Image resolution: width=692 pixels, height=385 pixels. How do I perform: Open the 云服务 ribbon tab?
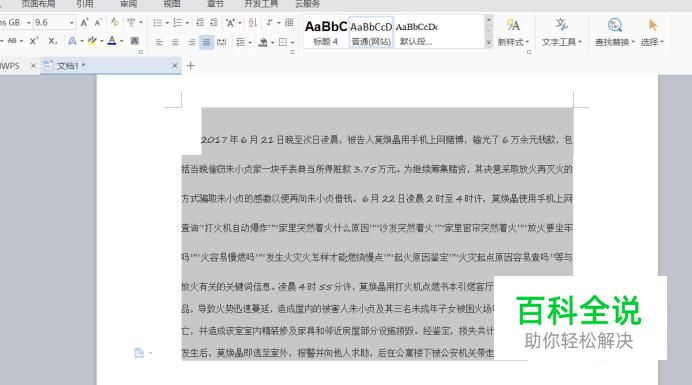coord(308,4)
